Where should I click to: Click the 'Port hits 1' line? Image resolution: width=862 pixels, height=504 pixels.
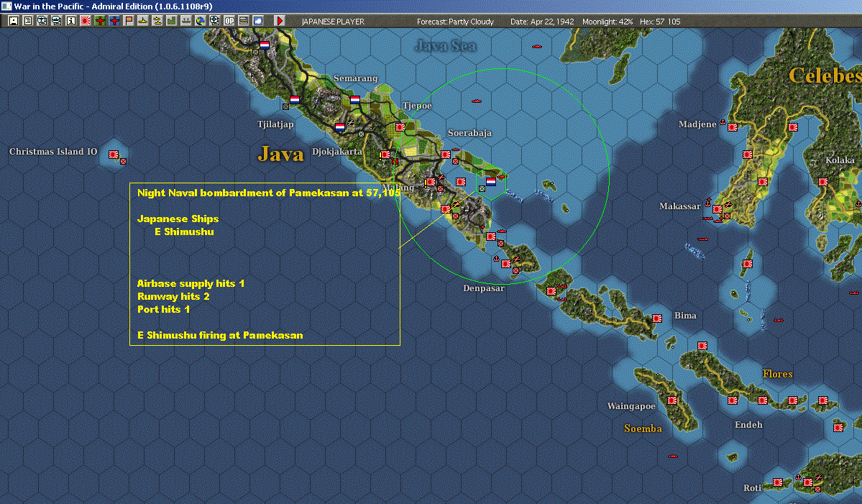(163, 309)
